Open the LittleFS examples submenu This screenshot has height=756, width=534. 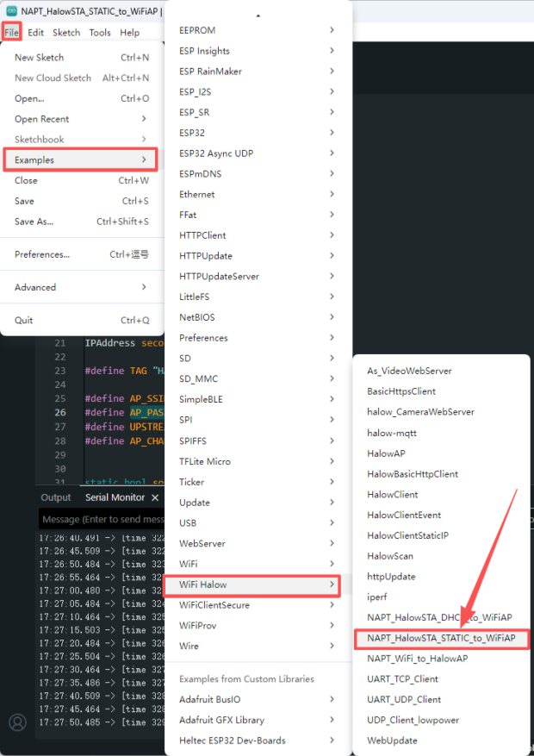(258, 297)
